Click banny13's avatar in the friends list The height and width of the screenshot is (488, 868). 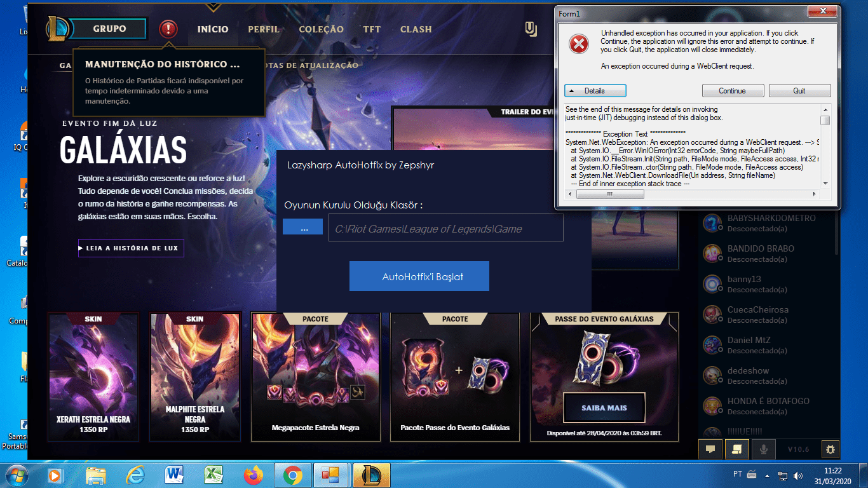coord(712,283)
